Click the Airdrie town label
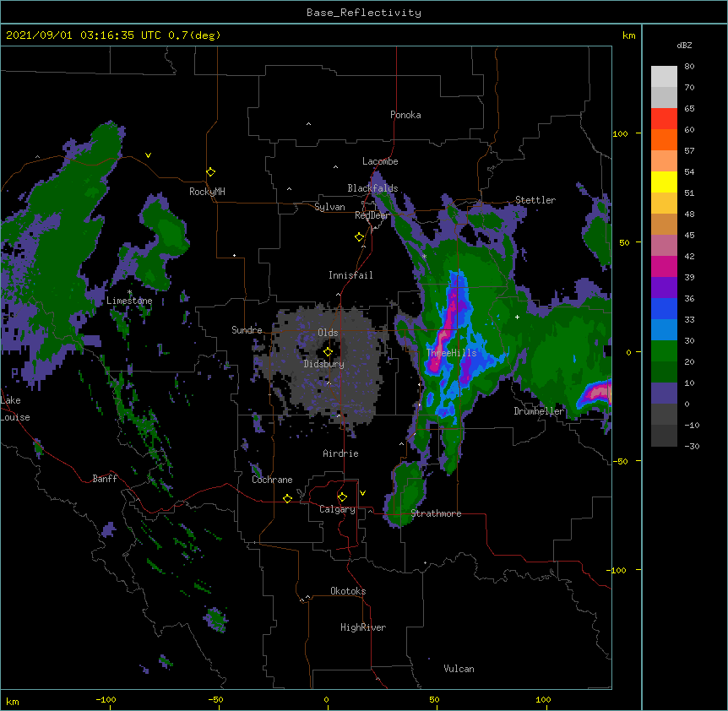 [x=340, y=453]
